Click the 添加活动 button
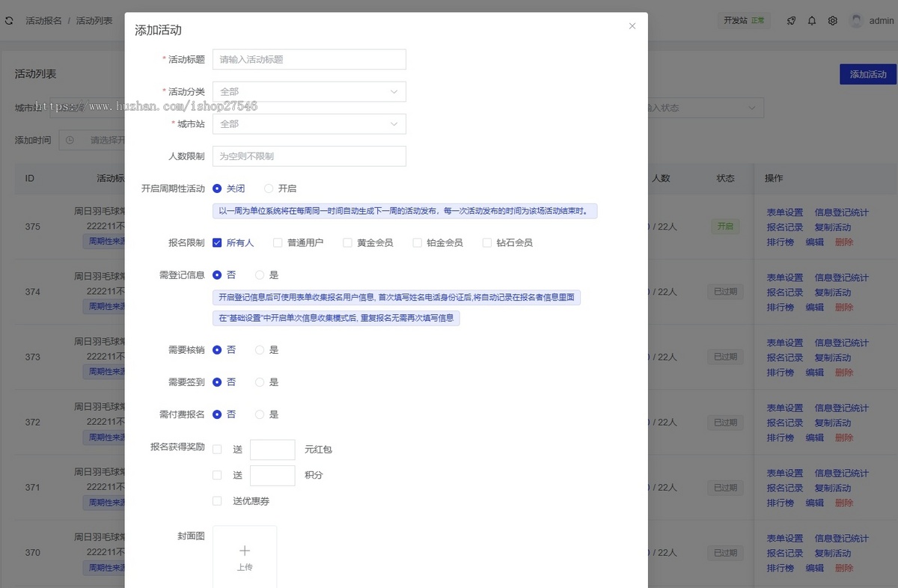The width and height of the screenshot is (898, 588). (867, 74)
